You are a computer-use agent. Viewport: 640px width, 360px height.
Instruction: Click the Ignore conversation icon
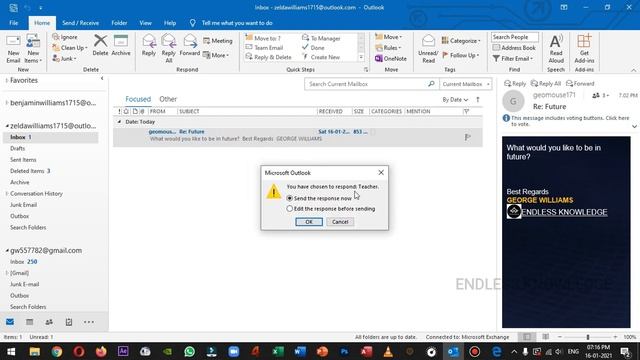coord(56,37)
